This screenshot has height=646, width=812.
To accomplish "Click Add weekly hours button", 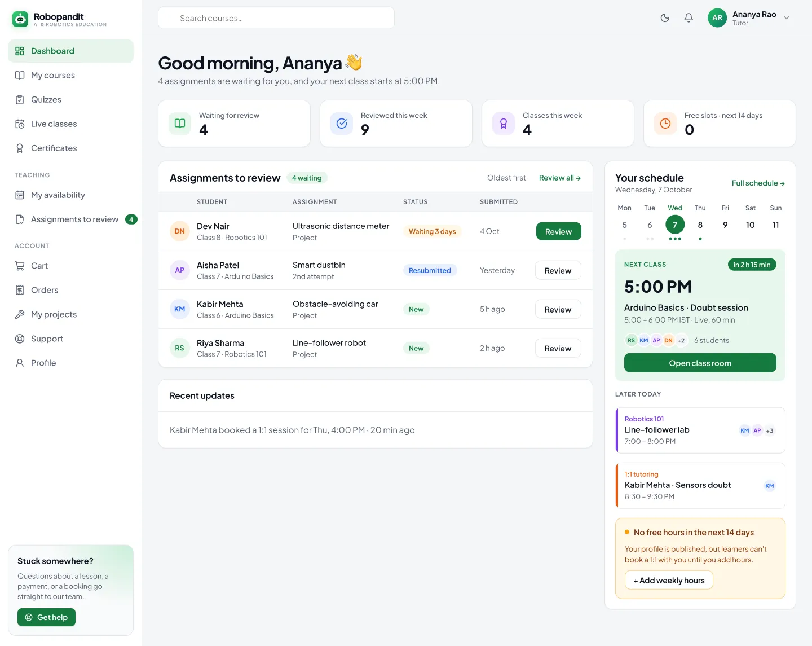I will [x=669, y=580].
